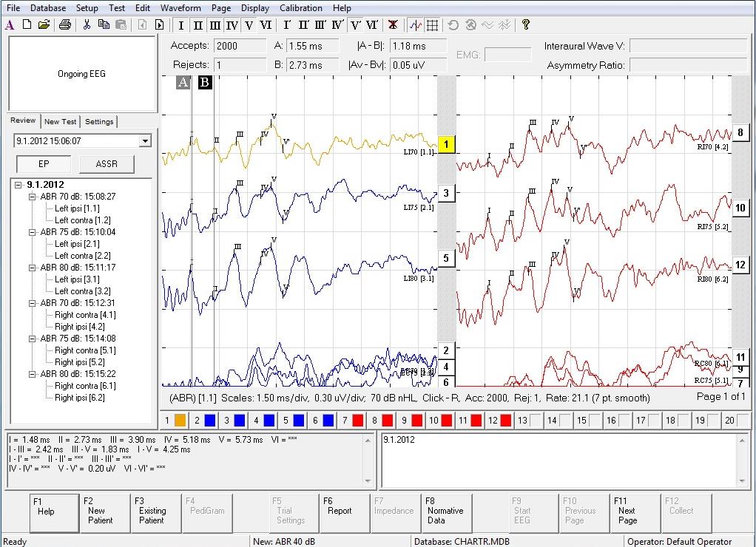Viewport: 756px width, 547px height.
Task: Select the yellow waveform 1 handle
Action: [447, 144]
